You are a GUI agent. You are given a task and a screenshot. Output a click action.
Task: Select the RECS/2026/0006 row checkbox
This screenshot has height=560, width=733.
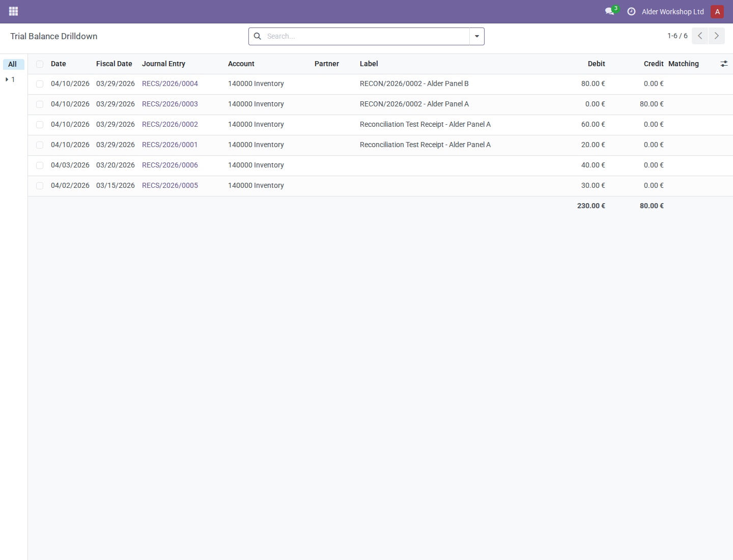point(40,165)
